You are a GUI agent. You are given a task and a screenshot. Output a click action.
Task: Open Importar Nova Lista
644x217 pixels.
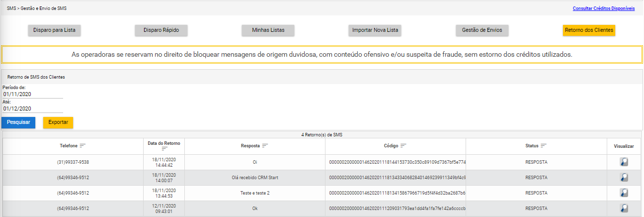(375, 30)
